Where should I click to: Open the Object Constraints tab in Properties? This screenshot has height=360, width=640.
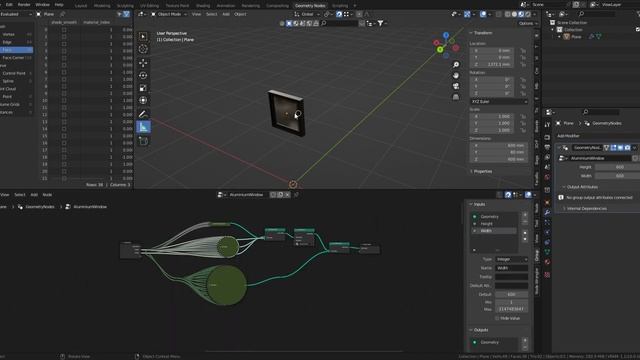pyautogui.click(x=547, y=242)
